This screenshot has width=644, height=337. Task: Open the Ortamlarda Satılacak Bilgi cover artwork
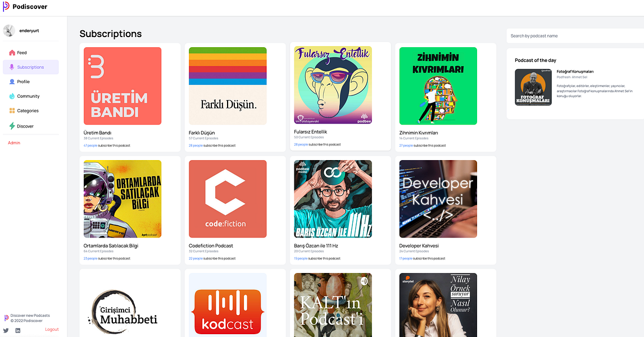[123, 199]
